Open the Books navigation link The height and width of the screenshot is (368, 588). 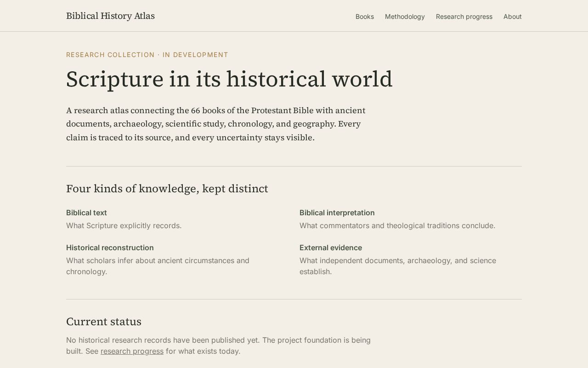(x=364, y=17)
